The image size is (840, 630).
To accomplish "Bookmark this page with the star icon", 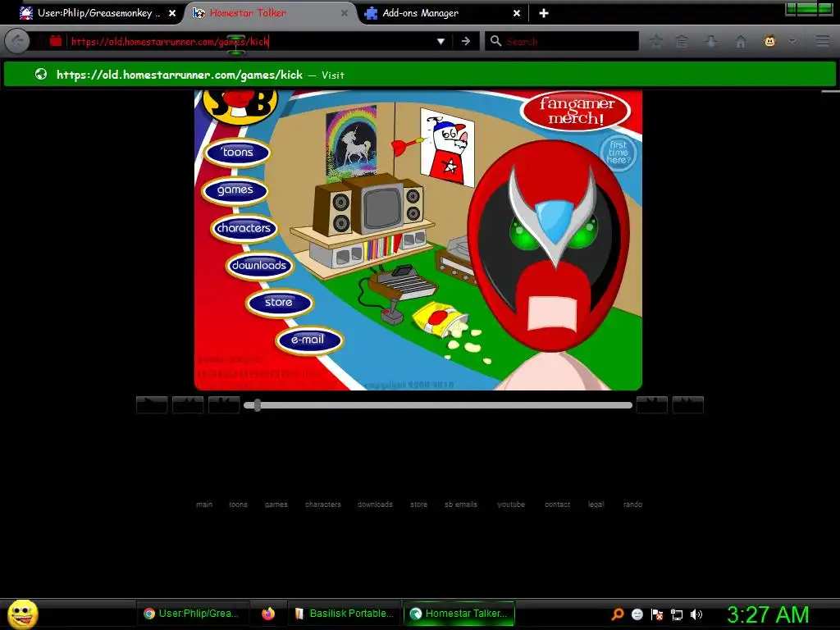I will point(655,41).
